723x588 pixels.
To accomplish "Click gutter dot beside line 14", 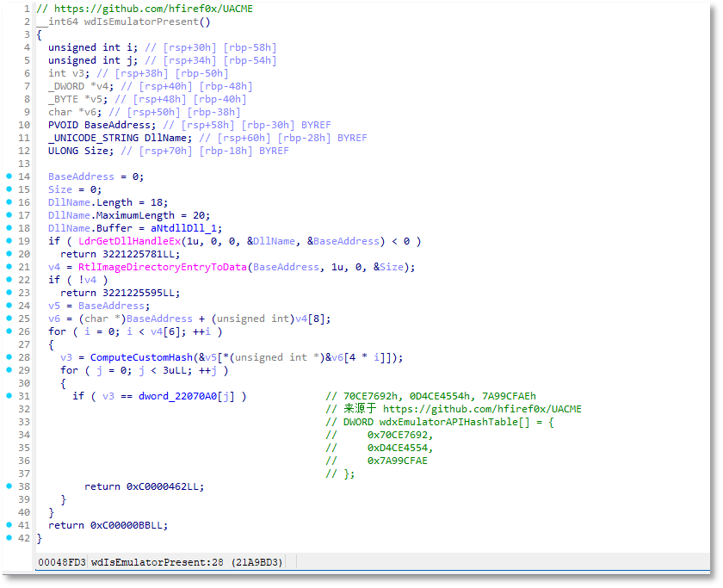I will (x=9, y=176).
